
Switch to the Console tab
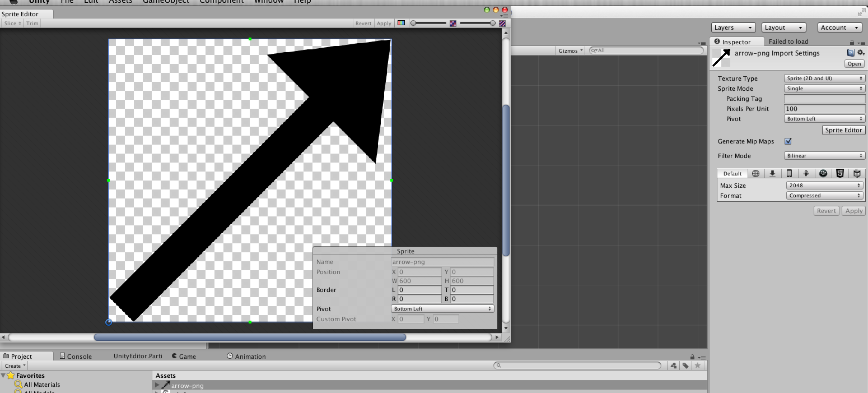tap(76, 357)
